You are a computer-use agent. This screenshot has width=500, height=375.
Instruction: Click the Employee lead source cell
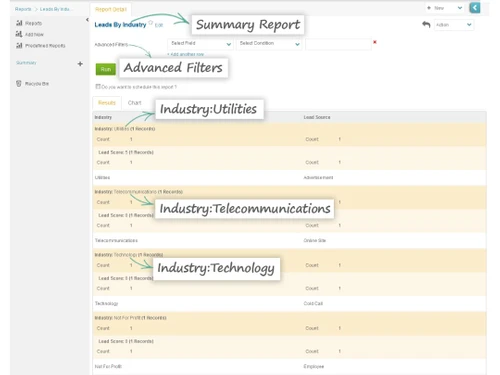[313, 366]
